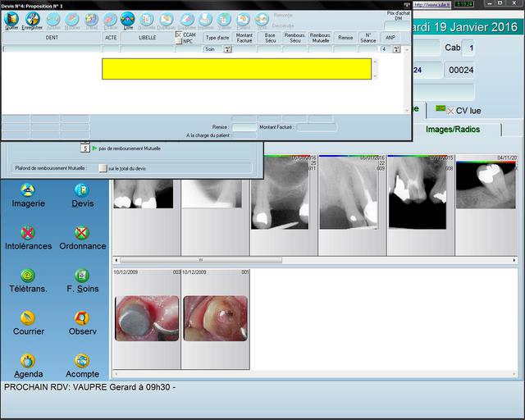Click the Date toolbar icon
This screenshot has width=525, height=420.
[x=128, y=19]
